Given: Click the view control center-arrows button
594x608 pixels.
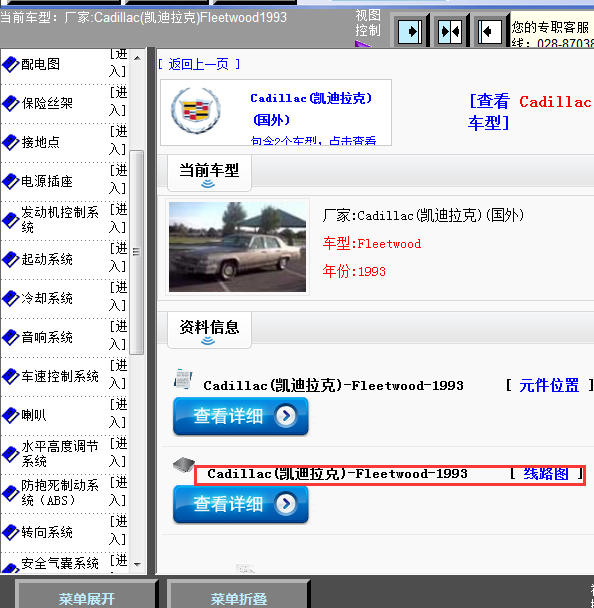Looking at the screenshot, I should coord(450,31).
